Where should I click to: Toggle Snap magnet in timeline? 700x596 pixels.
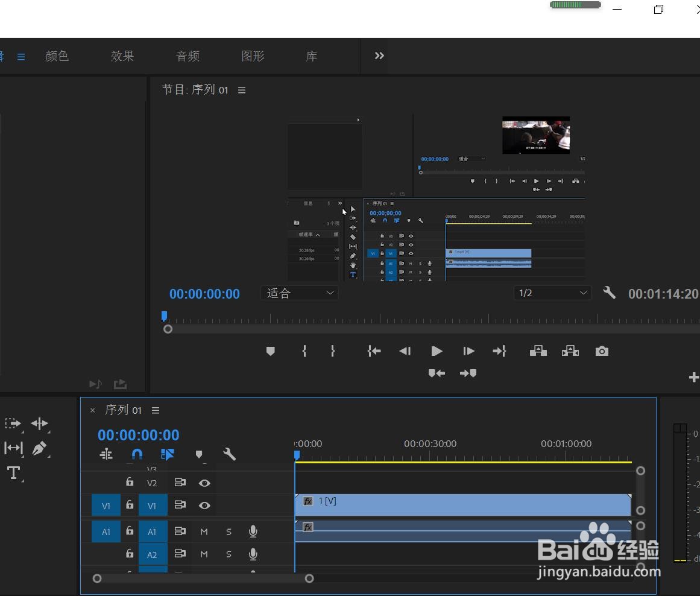137,454
